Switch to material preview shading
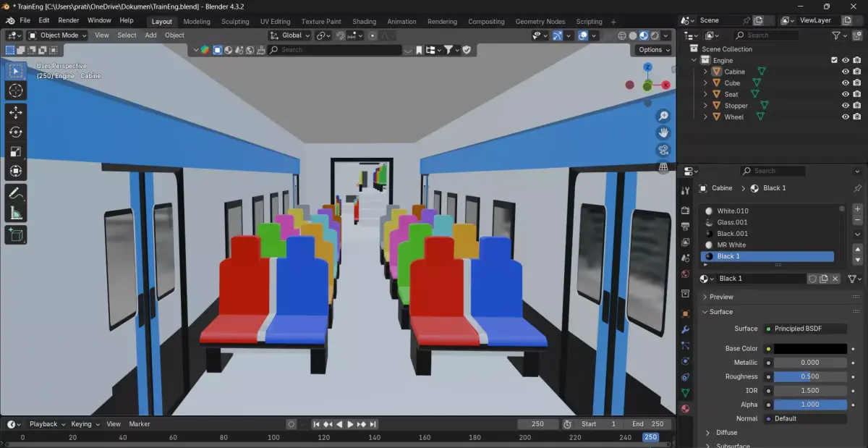The height and width of the screenshot is (448, 868). 644,35
